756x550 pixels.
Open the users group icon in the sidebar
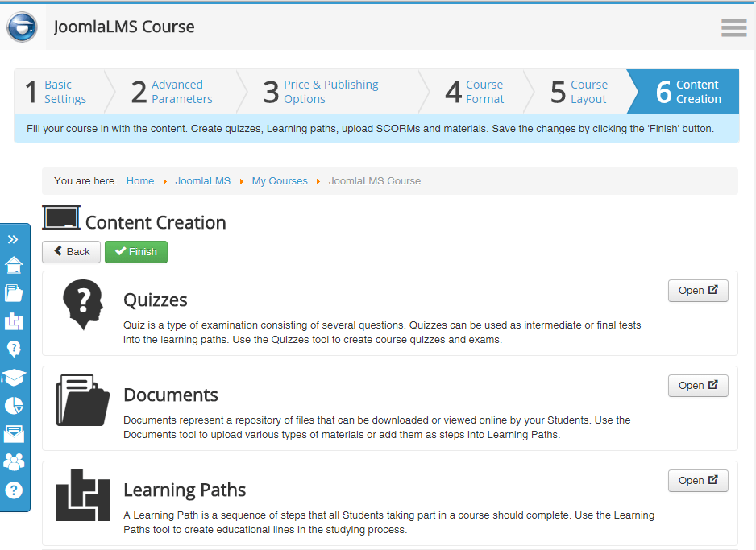(x=14, y=462)
